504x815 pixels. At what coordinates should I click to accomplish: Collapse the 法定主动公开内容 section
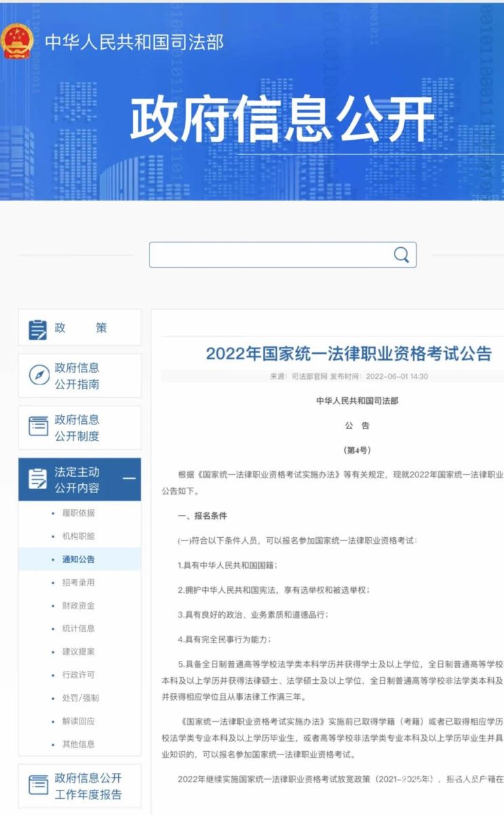pyautogui.click(x=128, y=479)
